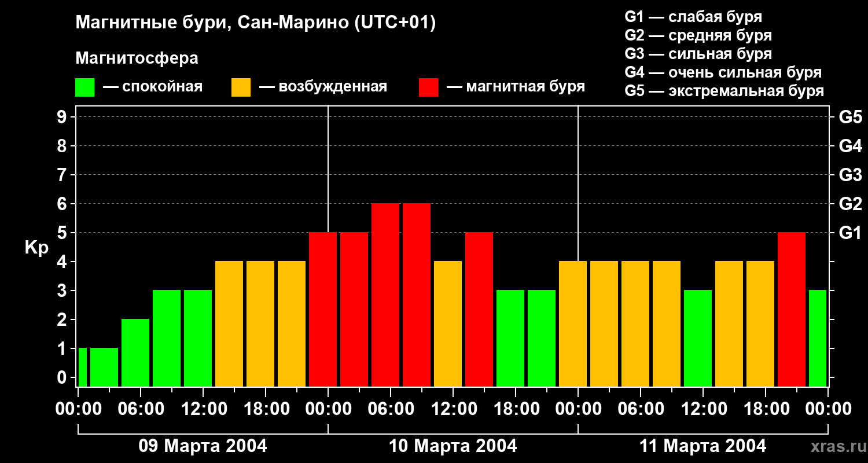Viewport: 868px width, 463px height.
Task: Click the '10 Марта 2004' date label
Action: click(x=453, y=446)
